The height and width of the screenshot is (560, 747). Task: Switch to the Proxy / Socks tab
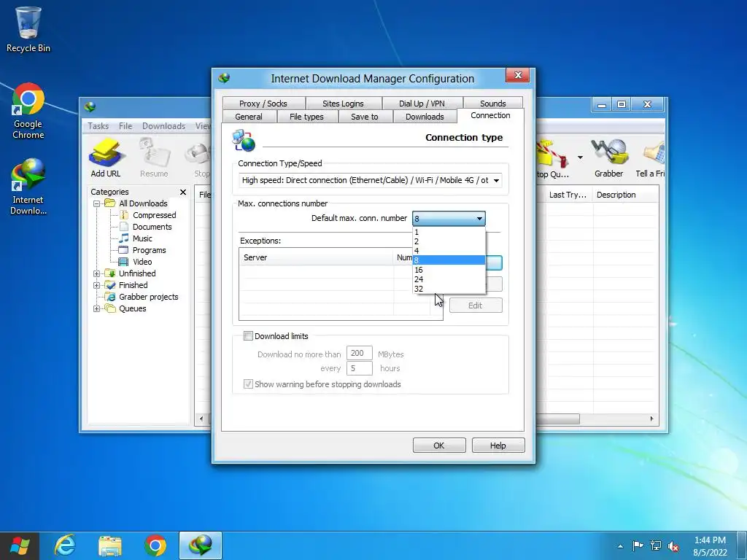tap(263, 104)
